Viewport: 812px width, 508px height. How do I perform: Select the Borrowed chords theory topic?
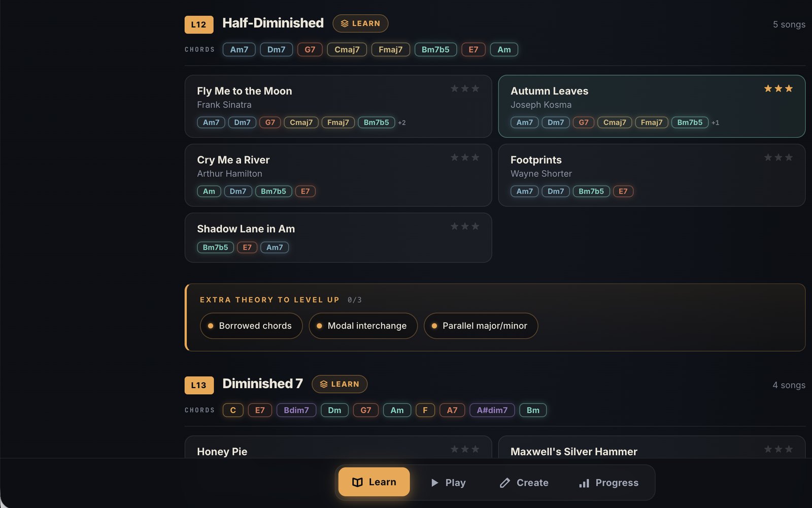[x=251, y=326]
